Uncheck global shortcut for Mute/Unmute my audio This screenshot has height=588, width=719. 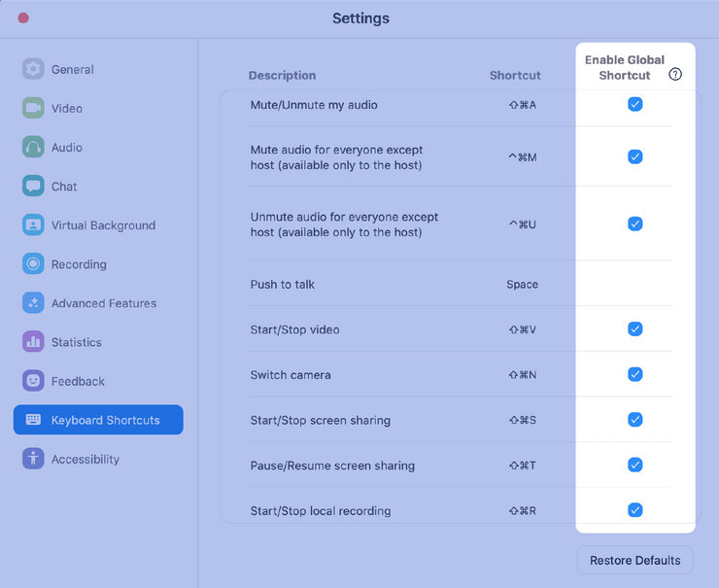634,104
